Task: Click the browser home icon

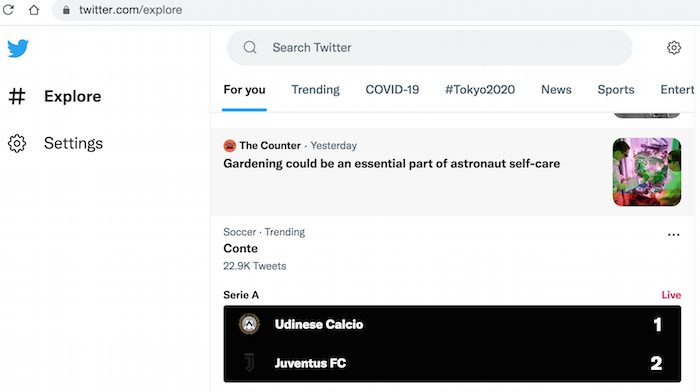Action: click(34, 10)
